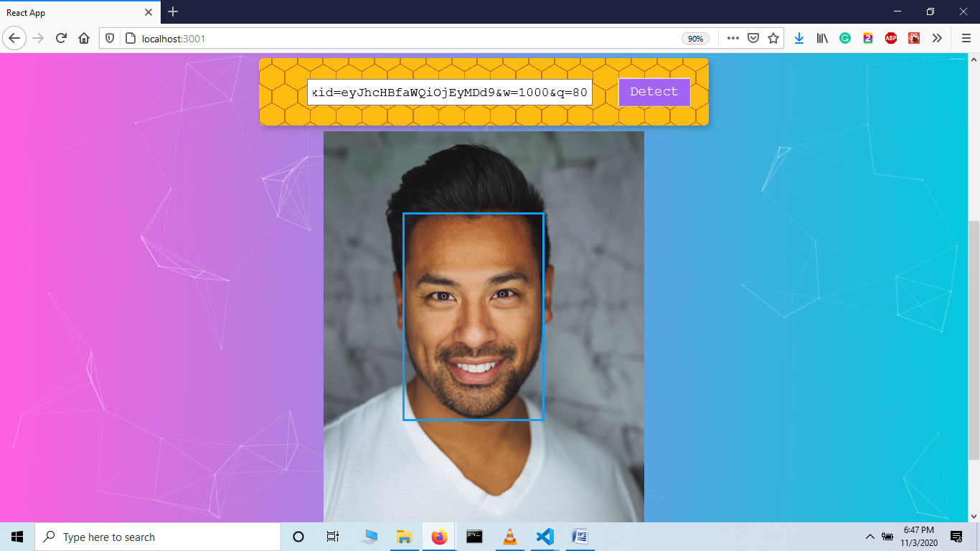Click the Detect button

pos(654,92)
